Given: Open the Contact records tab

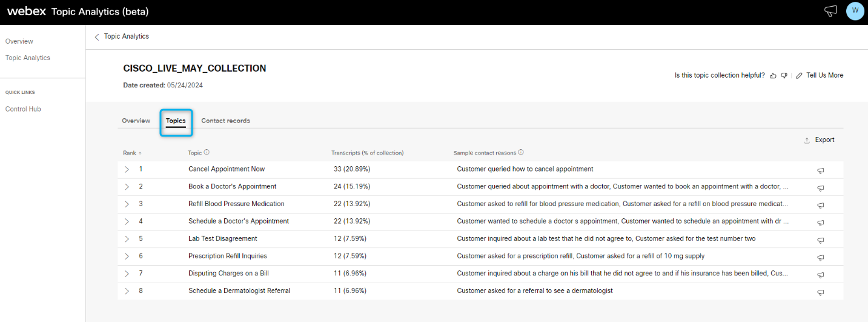Looking at the screenshot, I should (225, 121).
